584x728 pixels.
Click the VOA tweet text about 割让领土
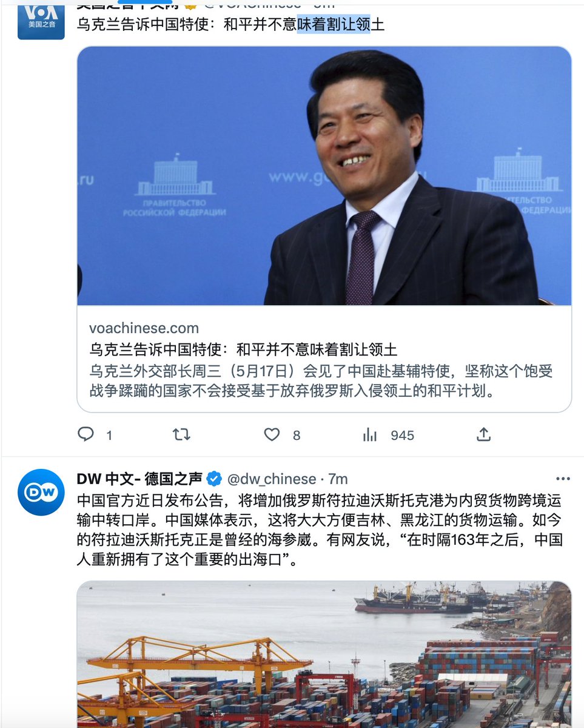[231, 25]
